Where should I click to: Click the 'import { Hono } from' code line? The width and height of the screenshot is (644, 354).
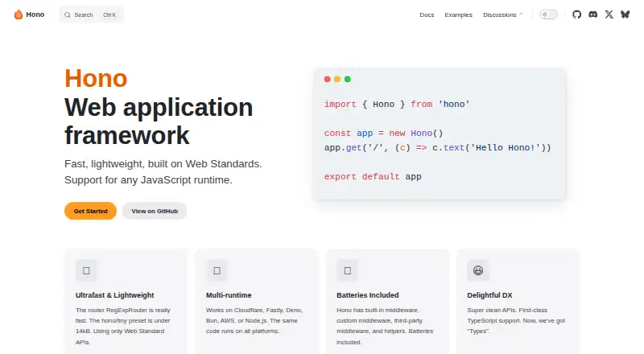(397, 105)
